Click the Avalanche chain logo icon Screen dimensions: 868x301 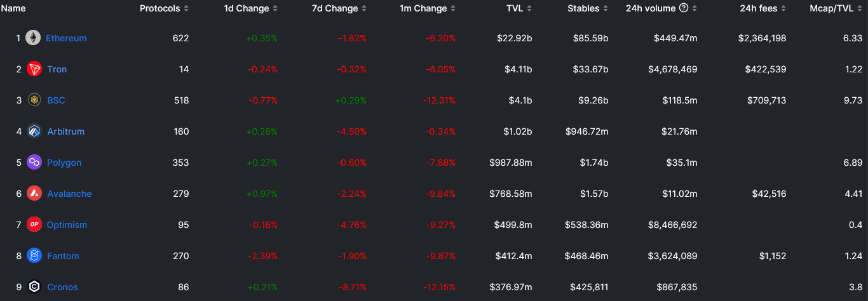[34, 194]
